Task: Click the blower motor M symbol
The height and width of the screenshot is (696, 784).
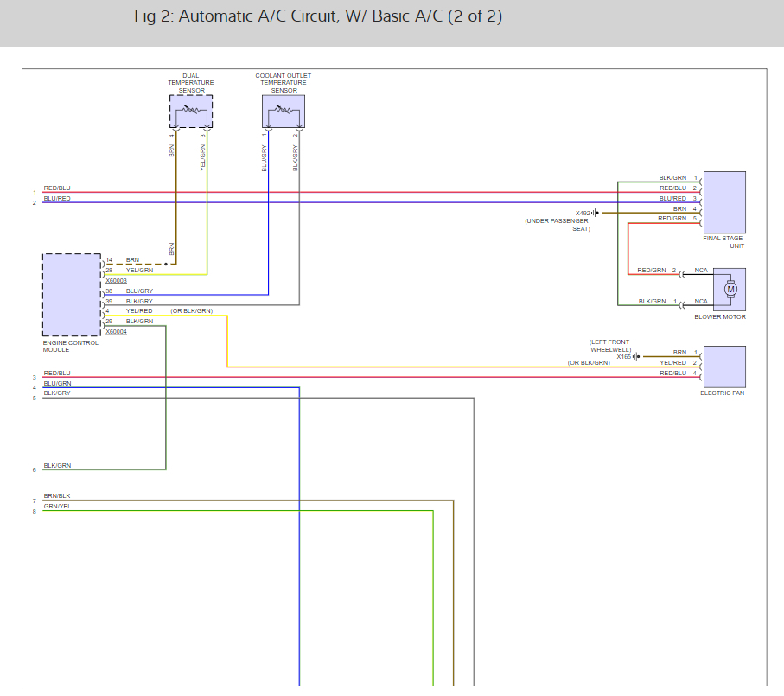Action: 730,288
